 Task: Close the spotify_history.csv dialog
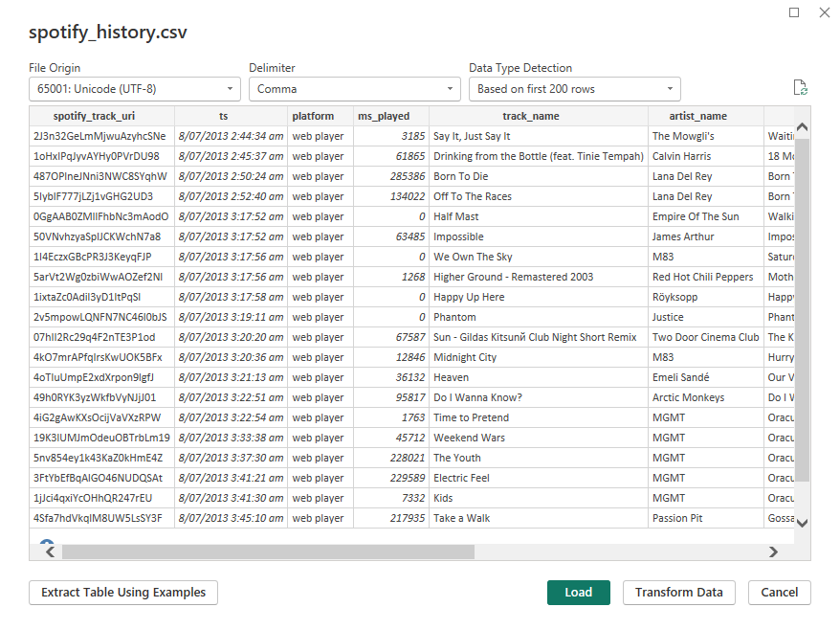(825, 12)
